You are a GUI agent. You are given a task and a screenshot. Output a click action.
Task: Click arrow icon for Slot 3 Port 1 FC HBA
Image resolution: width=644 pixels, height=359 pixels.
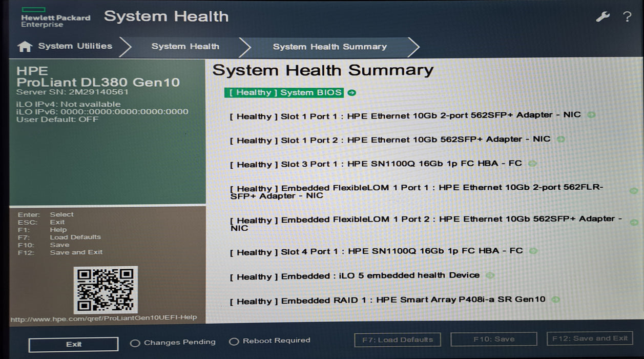[532, 164]
